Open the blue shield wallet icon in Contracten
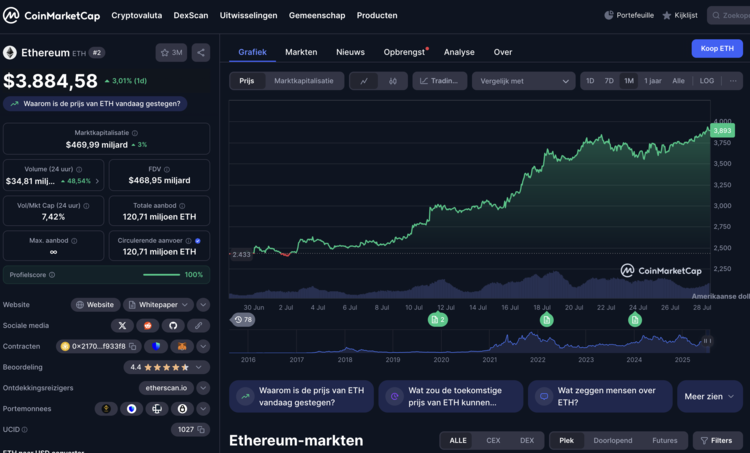The image size is (750, 453). point(156,346)
